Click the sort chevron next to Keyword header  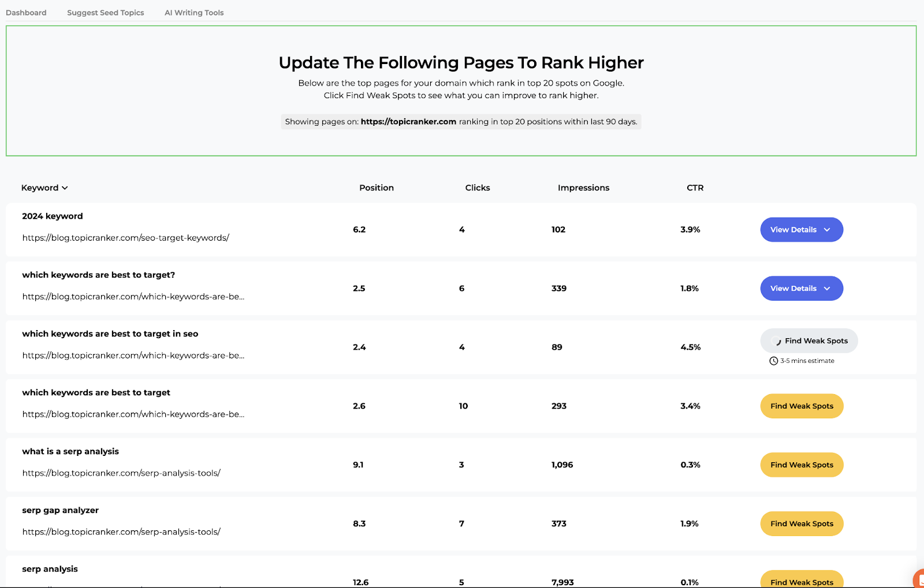(65, 188)
